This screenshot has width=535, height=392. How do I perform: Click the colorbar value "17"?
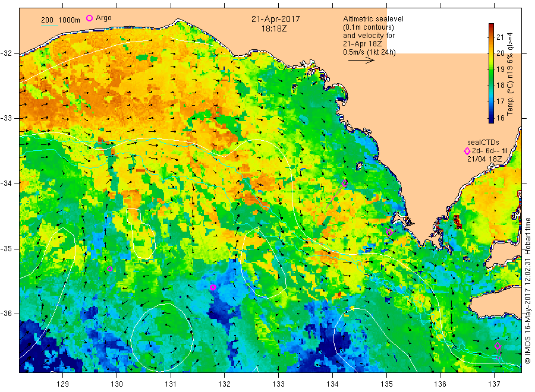(x=500, y=101)
